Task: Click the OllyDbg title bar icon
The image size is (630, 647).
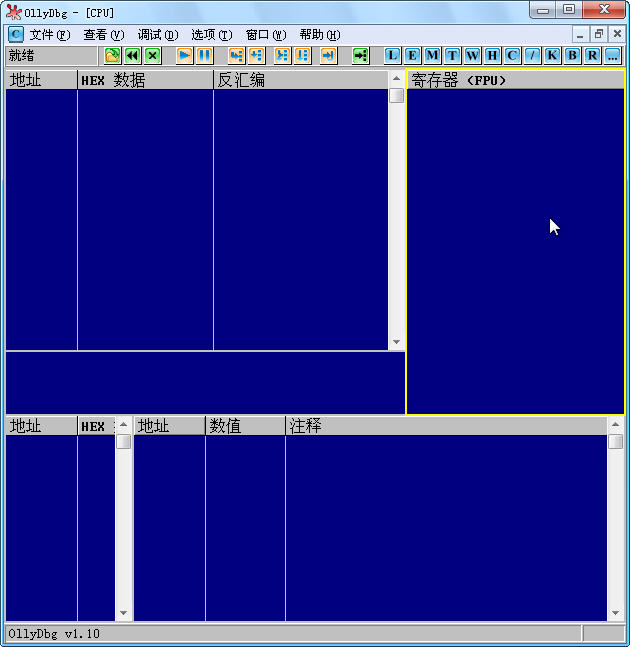Action: tap(14, 12)
